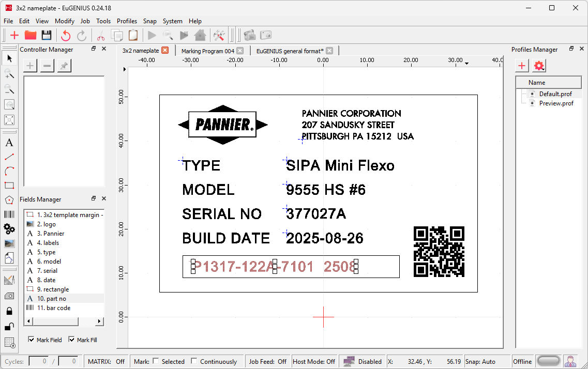Add a new profile with the red plus
Image resolution: width=588 pixels, height=369 pixels.
(522, 66)
